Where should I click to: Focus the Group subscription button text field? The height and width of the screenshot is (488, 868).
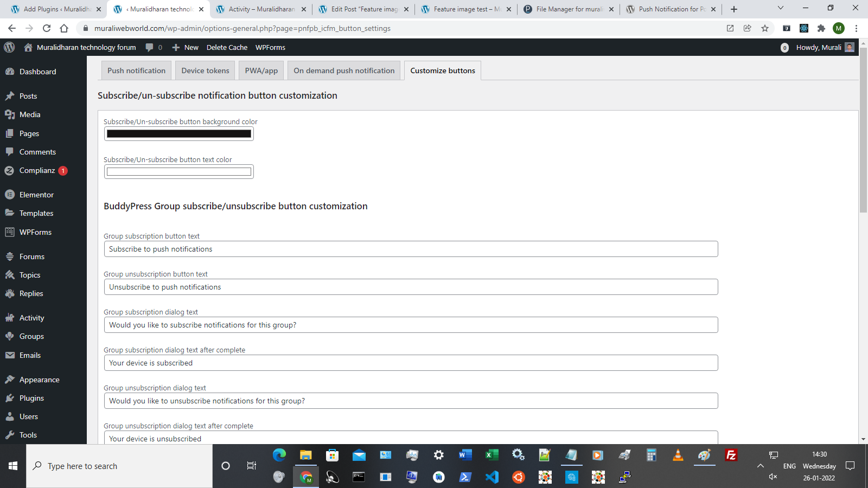coord(411,249)
